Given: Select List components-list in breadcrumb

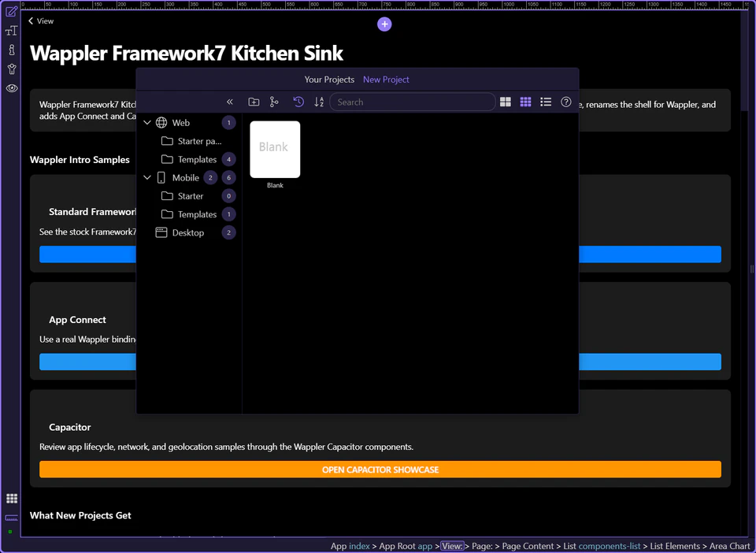Looking at the screenshot, I should coord(602,546).
